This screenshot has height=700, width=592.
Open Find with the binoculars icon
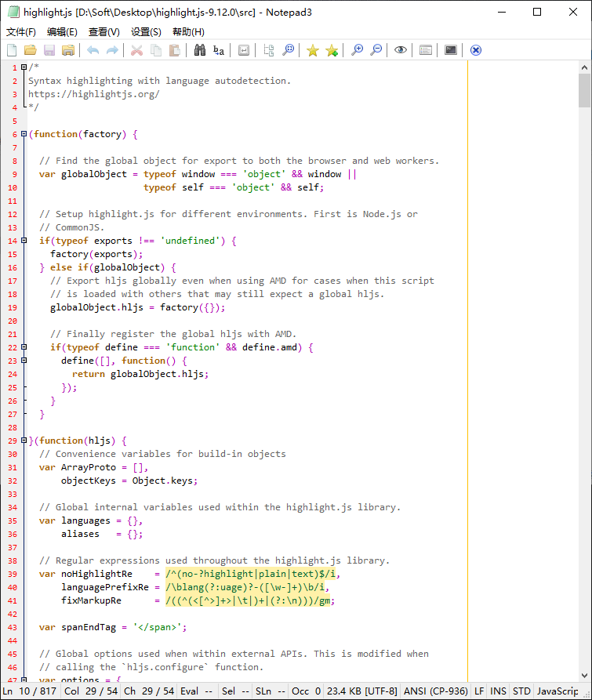pyautogui.click(x=200, y=50)
